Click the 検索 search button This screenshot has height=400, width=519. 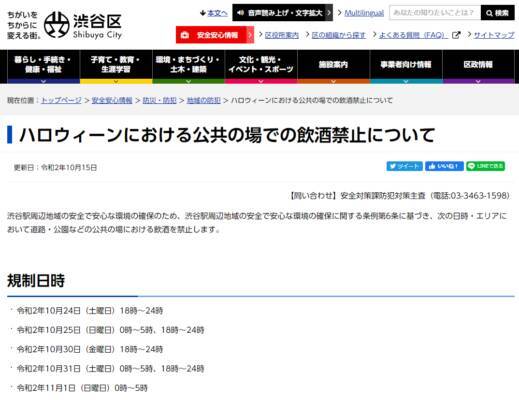[497, 13]
